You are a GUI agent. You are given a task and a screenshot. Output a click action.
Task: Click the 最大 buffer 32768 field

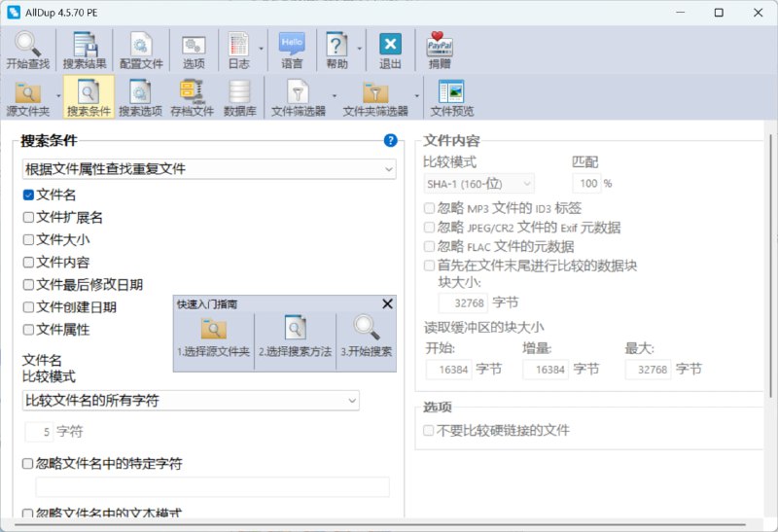(x=648, y=370)
